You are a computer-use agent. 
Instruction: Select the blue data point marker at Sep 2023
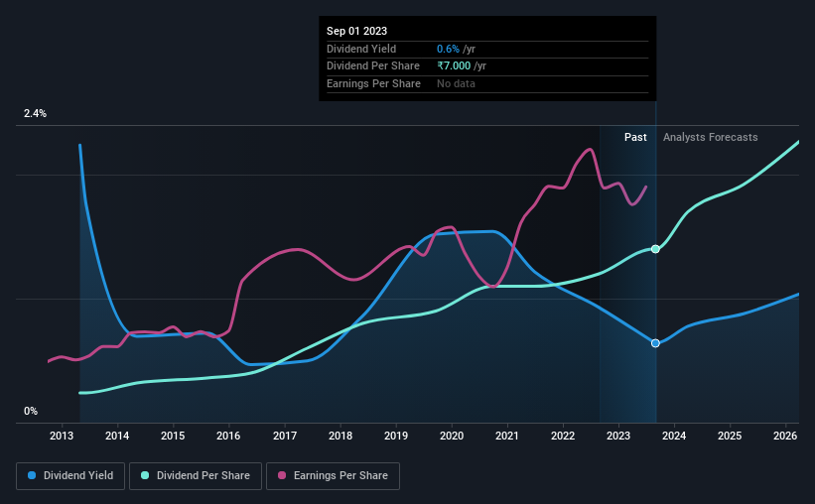click(x=655, y=343)
